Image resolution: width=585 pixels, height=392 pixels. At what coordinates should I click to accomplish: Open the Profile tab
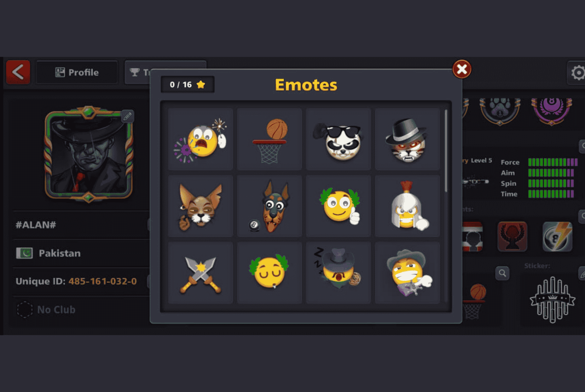(77, 72)
